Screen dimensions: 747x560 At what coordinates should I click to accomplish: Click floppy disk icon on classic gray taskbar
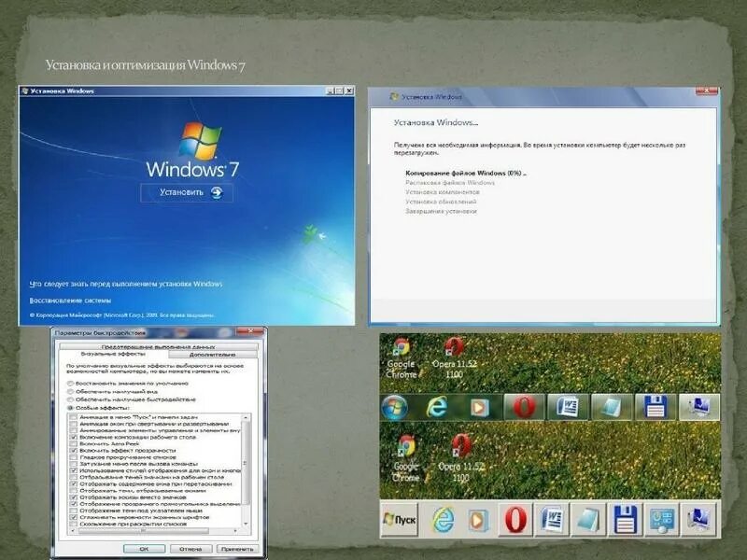click(625, 519)
